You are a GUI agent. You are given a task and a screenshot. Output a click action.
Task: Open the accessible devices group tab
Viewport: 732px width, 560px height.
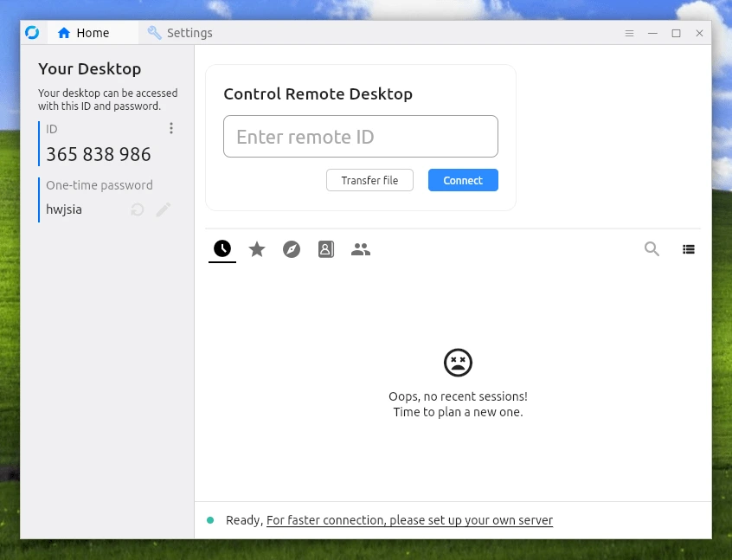(x=361, y=249)
